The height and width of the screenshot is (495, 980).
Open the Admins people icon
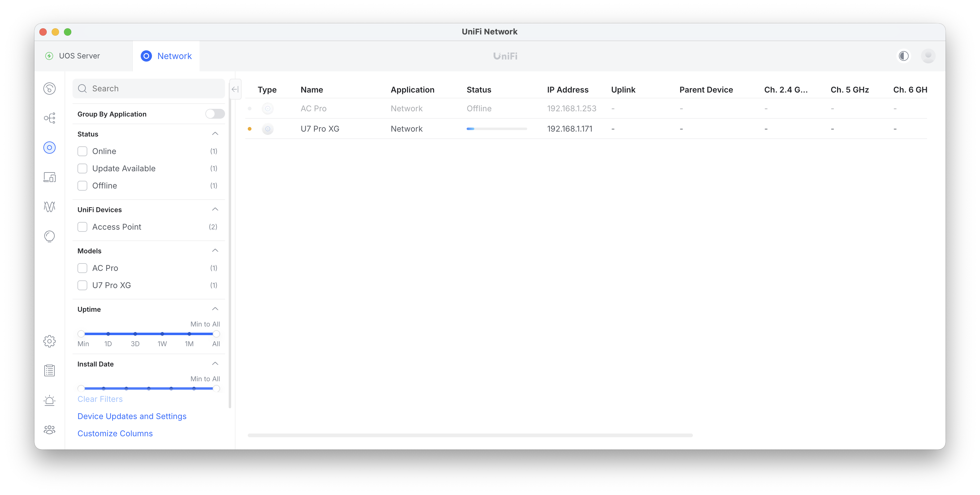click(49, 430)
